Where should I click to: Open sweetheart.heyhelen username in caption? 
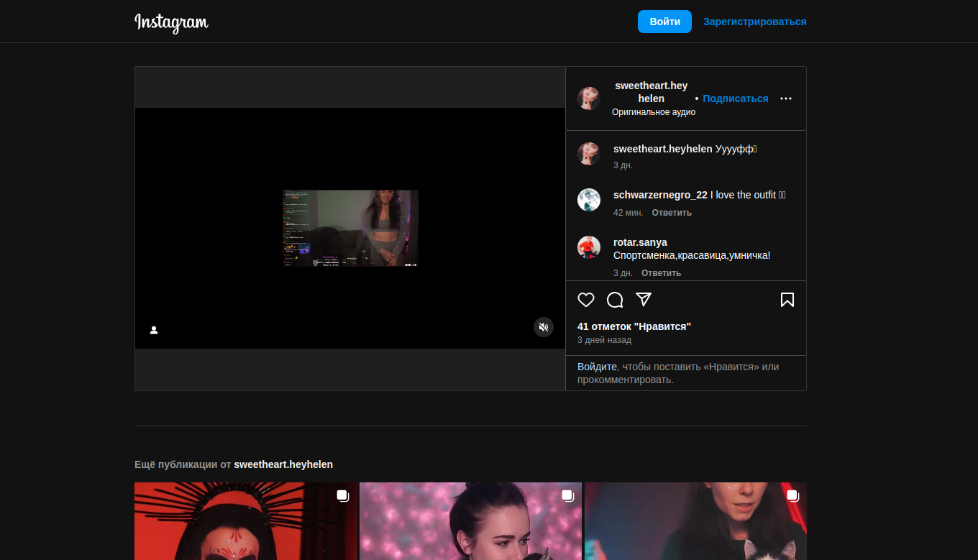coord(663,149)
